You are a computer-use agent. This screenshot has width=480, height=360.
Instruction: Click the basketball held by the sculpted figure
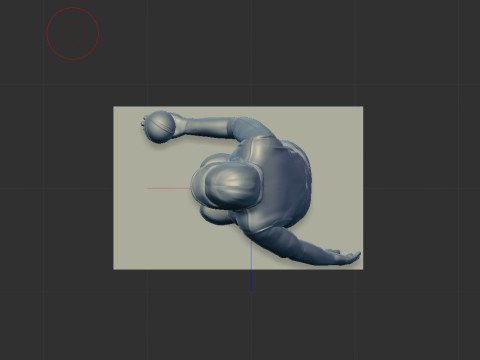click(x=161, y=127)
